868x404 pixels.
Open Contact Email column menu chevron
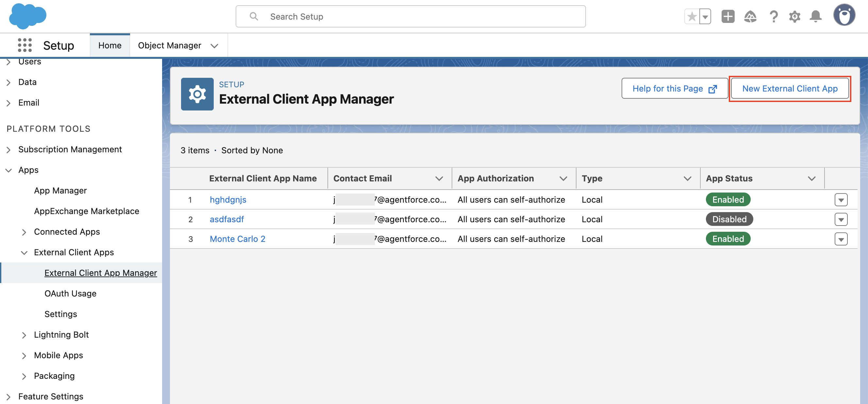click(439, 178)
